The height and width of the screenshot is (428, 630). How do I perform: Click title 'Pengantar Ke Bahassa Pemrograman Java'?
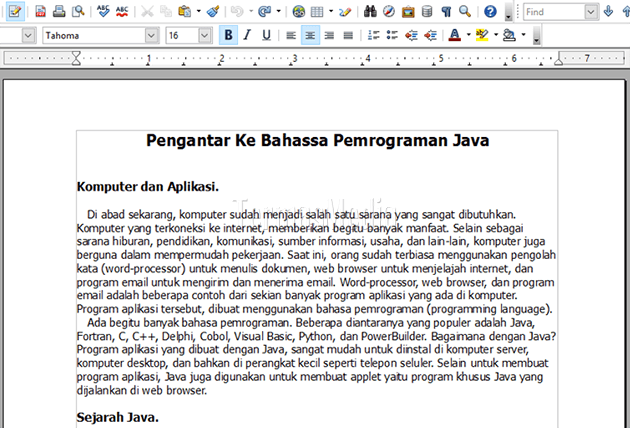click(x=317, y=140)
